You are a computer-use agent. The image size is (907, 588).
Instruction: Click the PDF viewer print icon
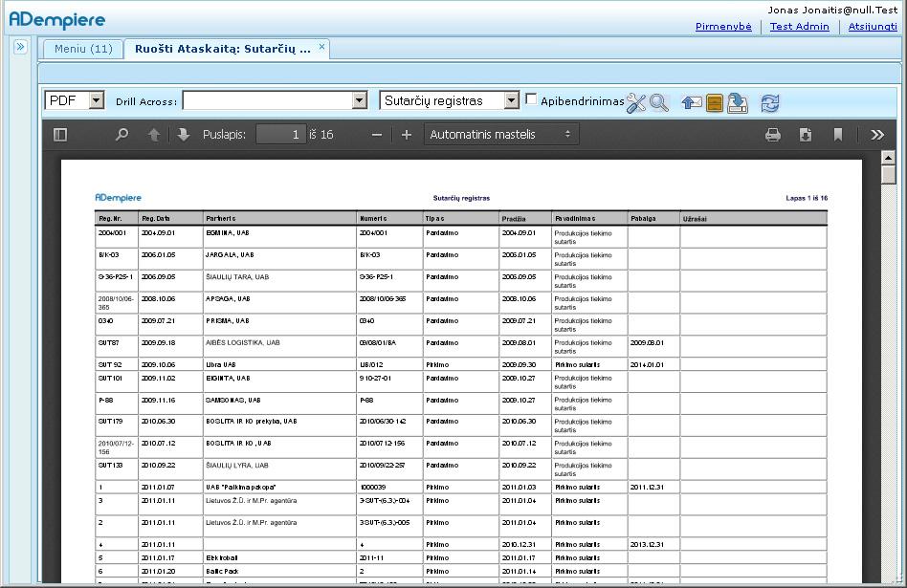pos(773,135)
